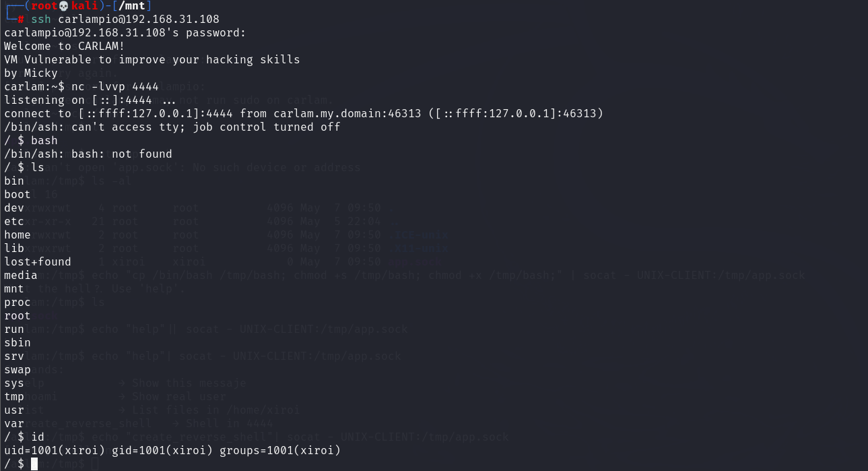Viewport: 868px width, 471px height.
Task: Click the 'tmp' directory in the listing
Action: (x=14, y=396)
